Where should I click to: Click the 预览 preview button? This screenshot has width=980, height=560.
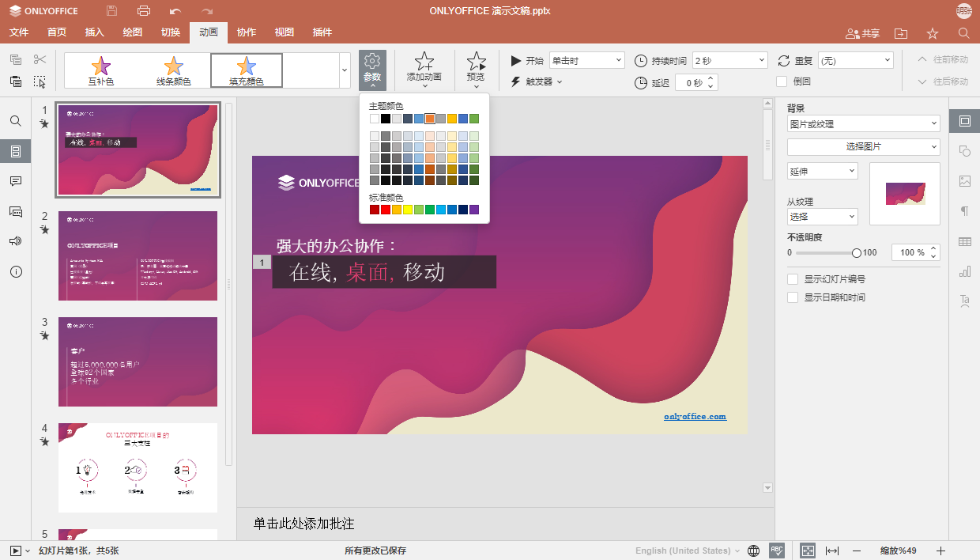[476, 70]
